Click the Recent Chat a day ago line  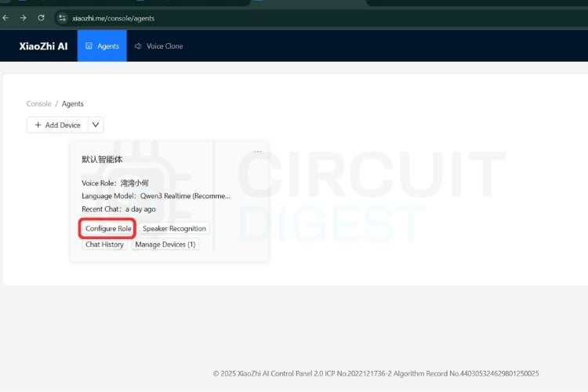pos(118,209)
